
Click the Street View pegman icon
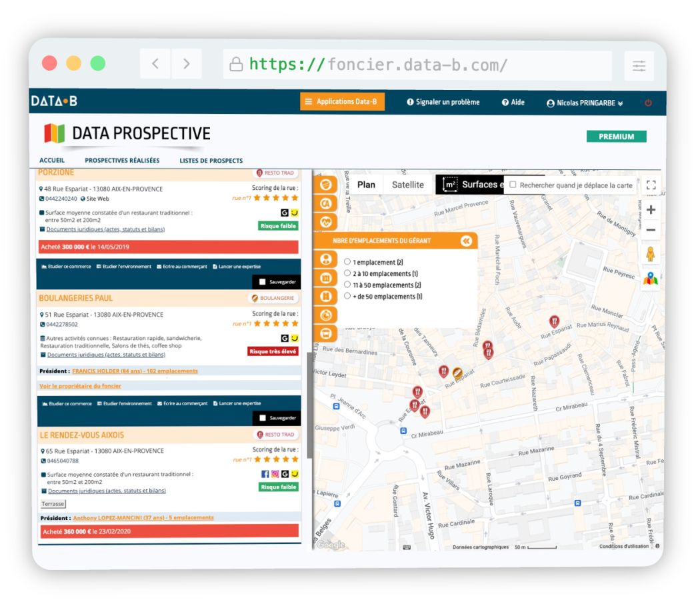click(651, 254)
